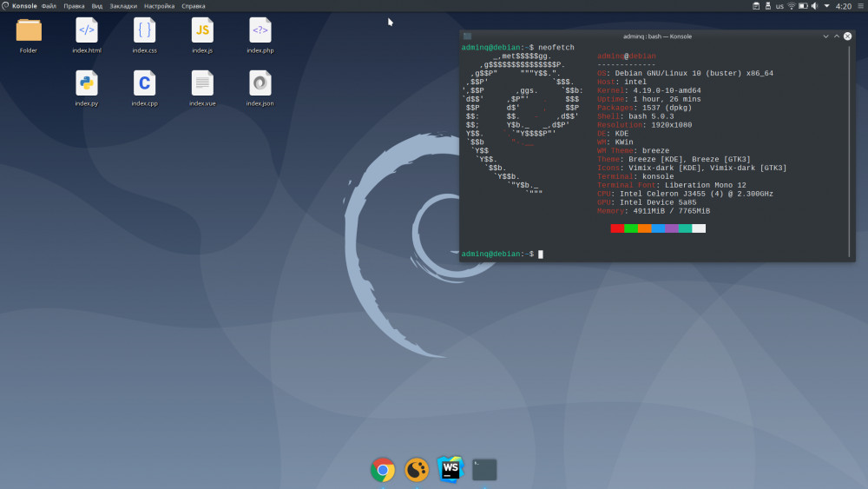The width and height of the screenshot is (868, 489).
Task: Open the Правка menu
Action: pyautogui.click(x=74, y=6)
